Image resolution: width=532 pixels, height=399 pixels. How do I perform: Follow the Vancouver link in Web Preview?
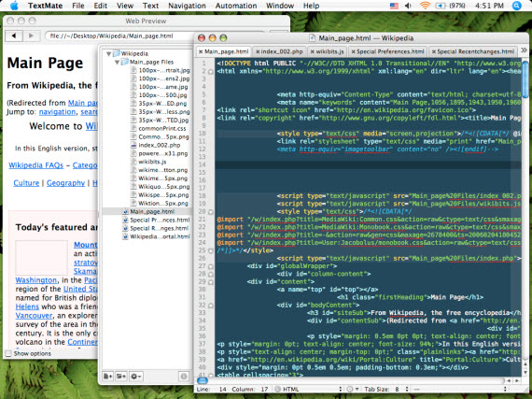34,316
